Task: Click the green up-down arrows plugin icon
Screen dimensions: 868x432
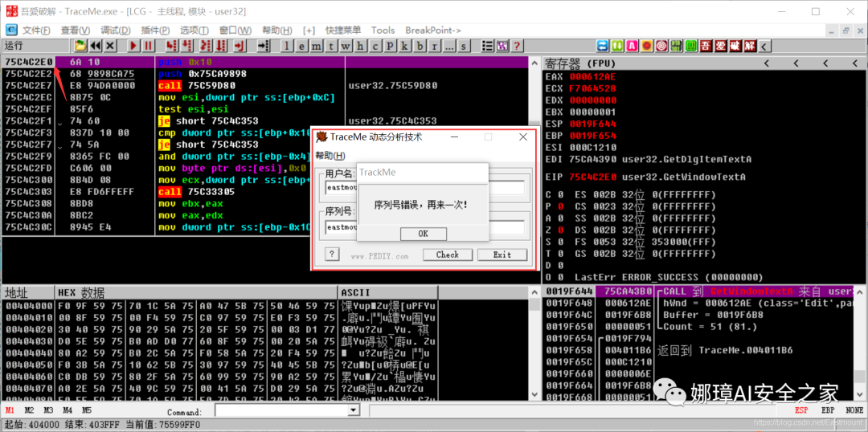Action: [x=617, y=46]
